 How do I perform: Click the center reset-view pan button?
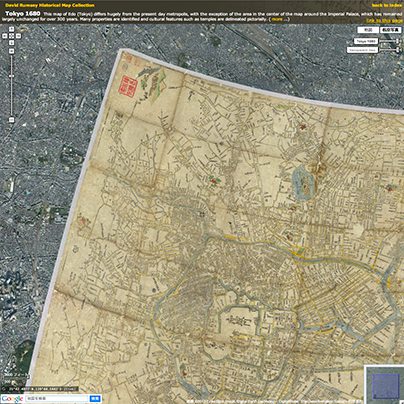coord(11,36)
